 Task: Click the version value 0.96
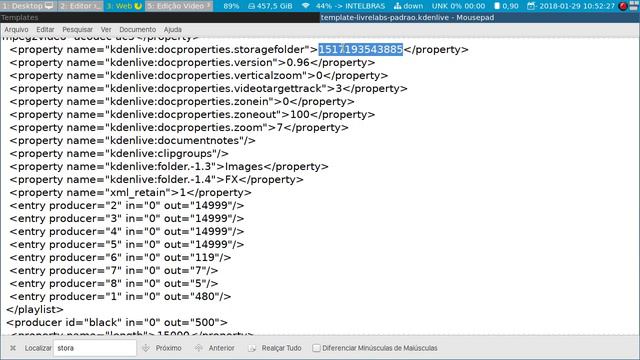[298, 62]
